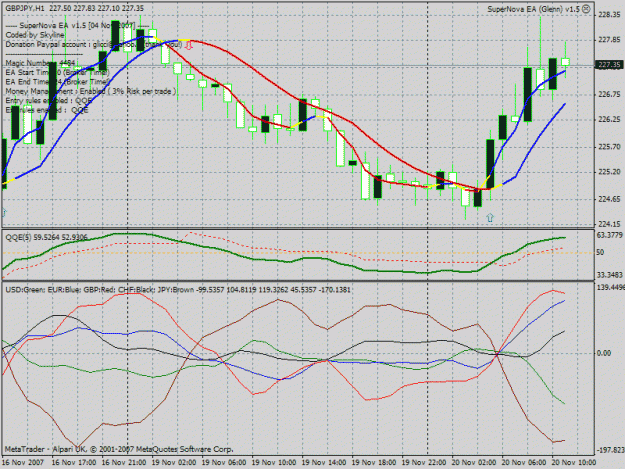Click the 'Coded by Skyline' comment line

click(35, 35)
